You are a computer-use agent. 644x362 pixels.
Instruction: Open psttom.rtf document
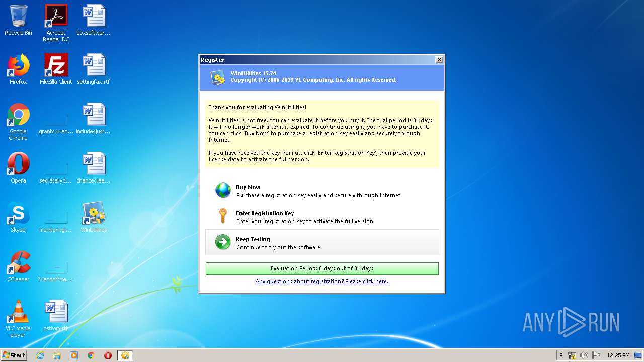coord(56,316)
